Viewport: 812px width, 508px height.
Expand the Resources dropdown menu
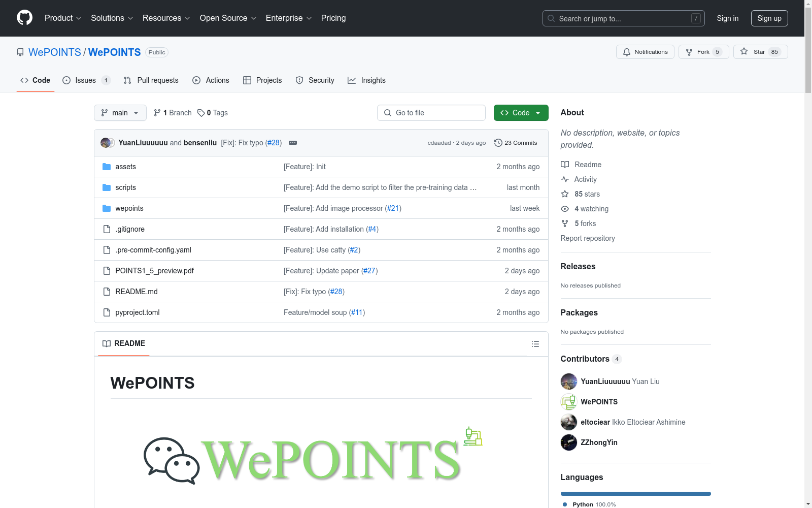tap(166, 18)
